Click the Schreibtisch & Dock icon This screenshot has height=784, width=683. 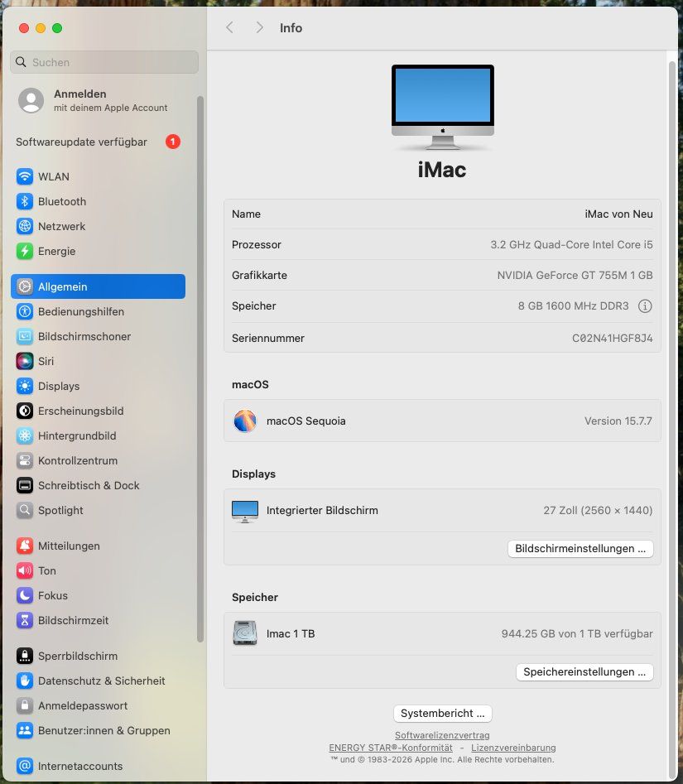click(25, 485)
